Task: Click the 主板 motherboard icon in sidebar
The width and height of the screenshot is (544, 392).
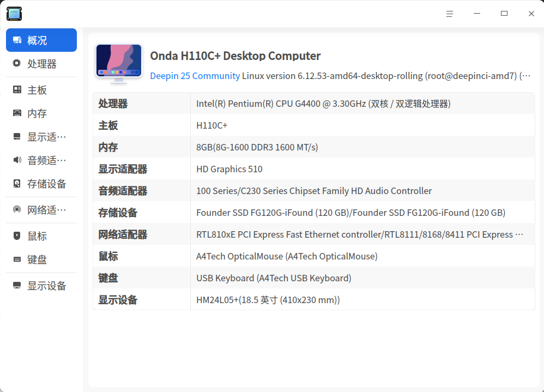Action: [x=17, y=90]
